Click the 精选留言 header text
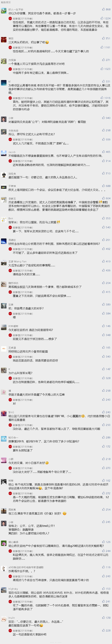The width and height of the screenshot is (112, 644). tap(6, 2)
